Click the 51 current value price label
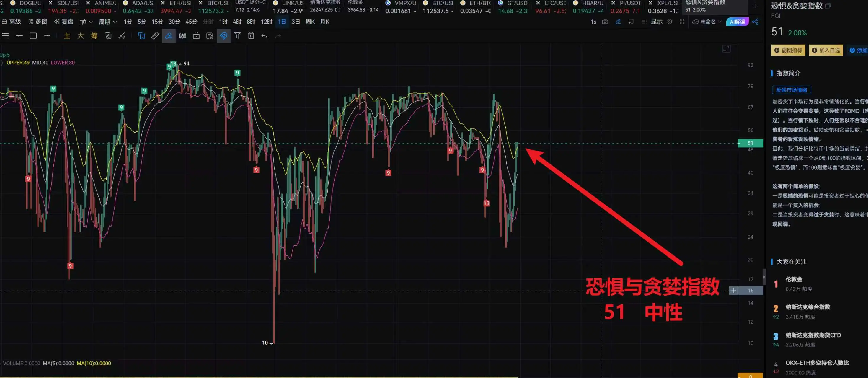The height and width of the screenshot is (378, 868). [x=750, y=143]
